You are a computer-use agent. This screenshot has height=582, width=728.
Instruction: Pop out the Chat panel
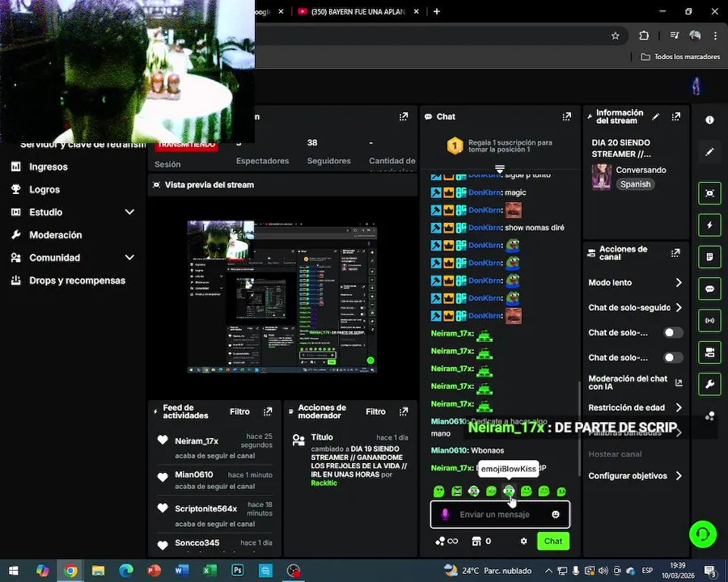[x=566, y=116]
